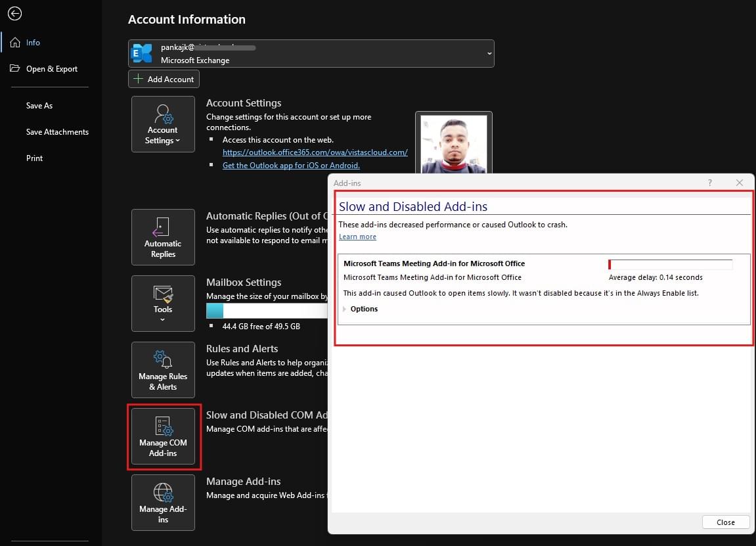Select the bold Microsoft Teams Meeting Add-in title
756x546 pixels.
(x=434, y=263)
